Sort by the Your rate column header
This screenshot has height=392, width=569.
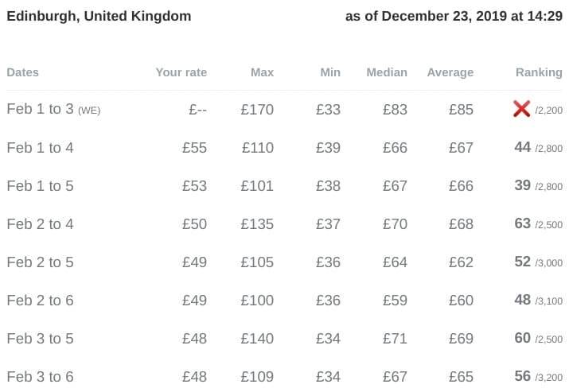tap(181, 72)
